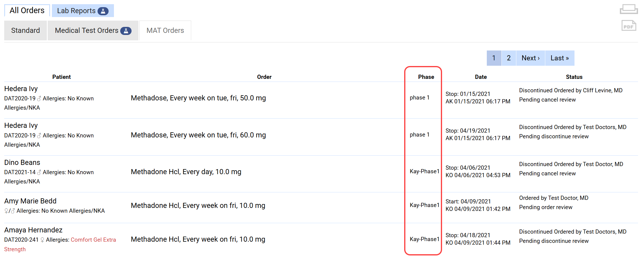Open Dino Beans patient record
Screen dimensions: 644x256
pos(22,163)
